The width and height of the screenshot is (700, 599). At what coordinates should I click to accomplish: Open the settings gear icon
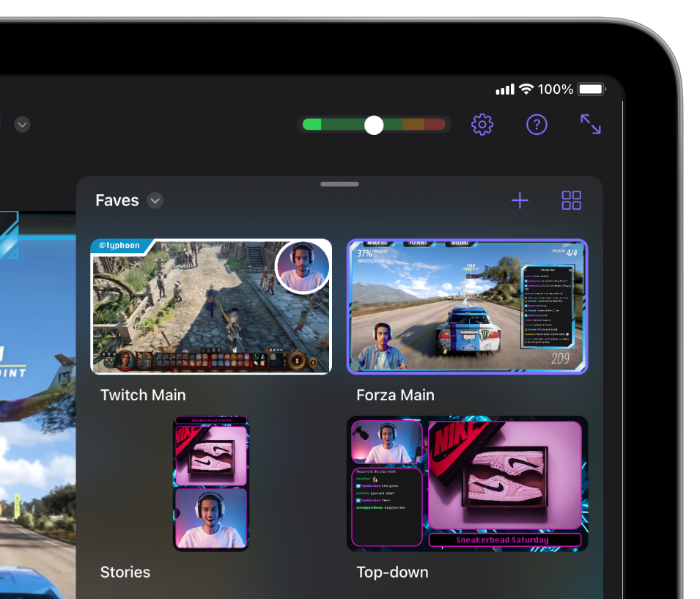pyautogui.click(x=482, y=125)
